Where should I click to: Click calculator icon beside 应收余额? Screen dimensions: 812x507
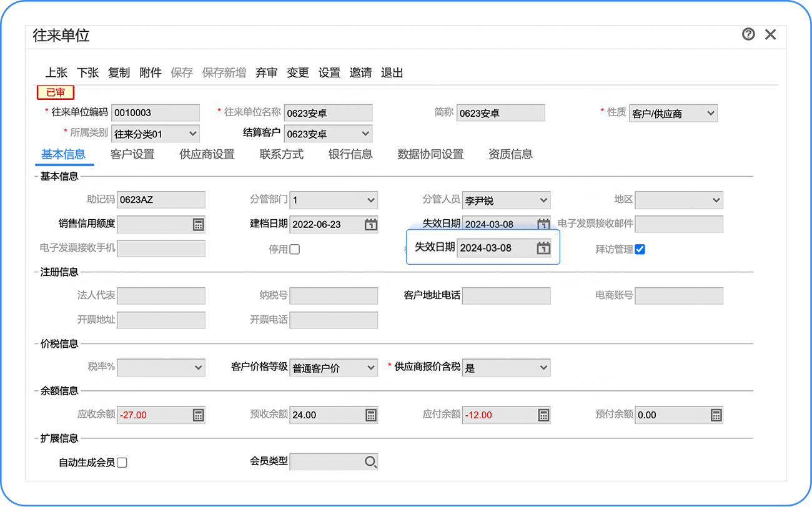198,415
